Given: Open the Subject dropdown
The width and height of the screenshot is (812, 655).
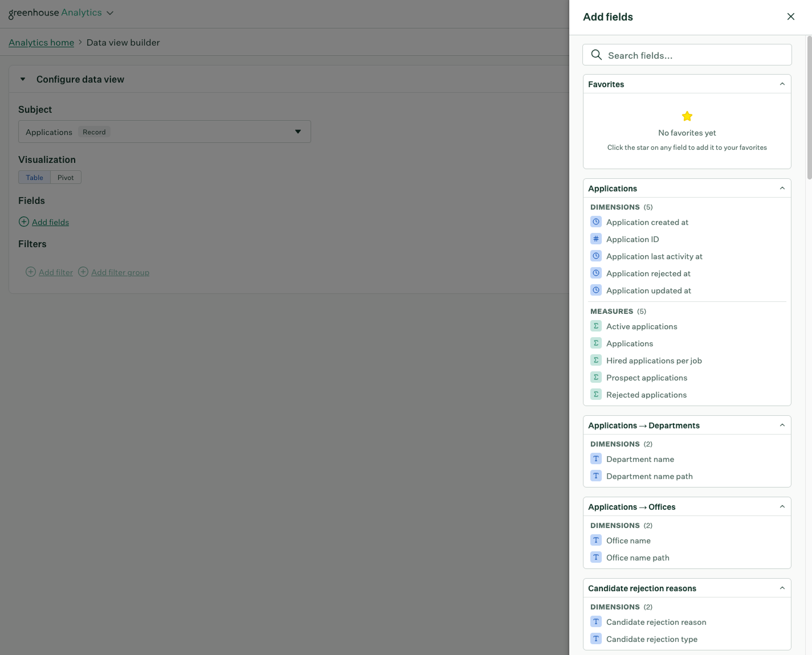Looking at the screenshot, I should tap(165, 132).
